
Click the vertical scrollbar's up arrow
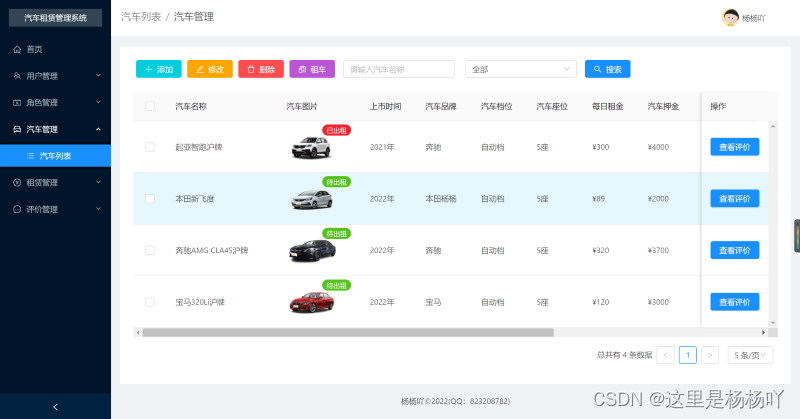pyautogui.click(x=773, y=126)
